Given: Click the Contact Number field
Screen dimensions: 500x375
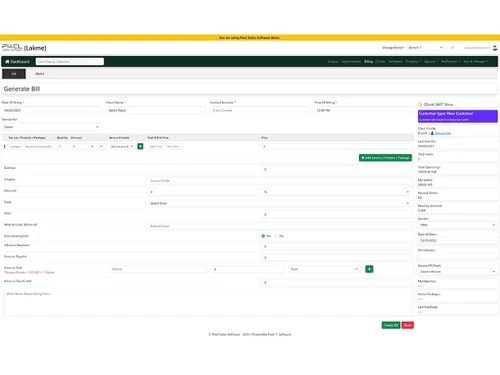Looking at the screenshot, I should point(260,110).
